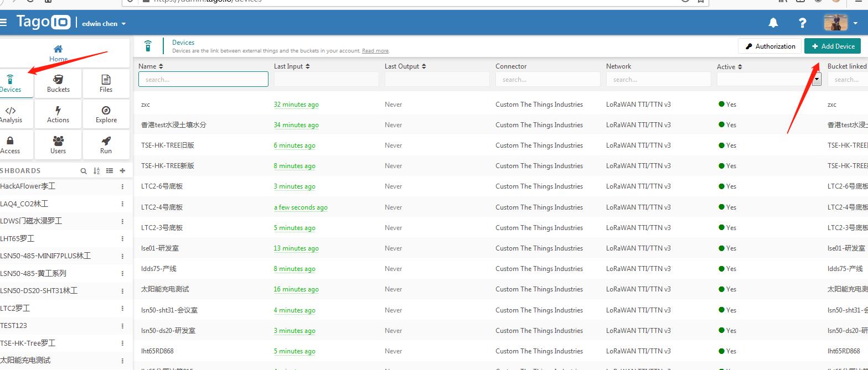Screen dimensions: 868x370
Task: Open options for TEST123 dashboard
Action: (122, 326)
